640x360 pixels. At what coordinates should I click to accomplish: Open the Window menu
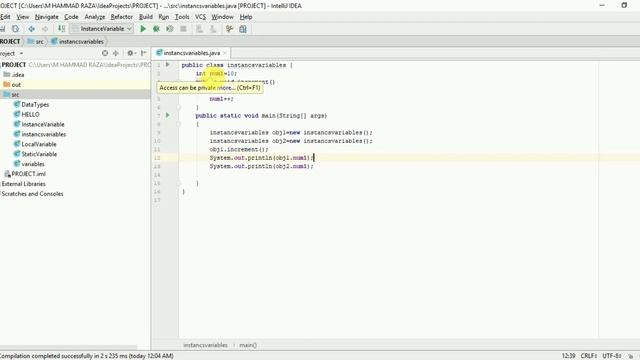[222, 17]
